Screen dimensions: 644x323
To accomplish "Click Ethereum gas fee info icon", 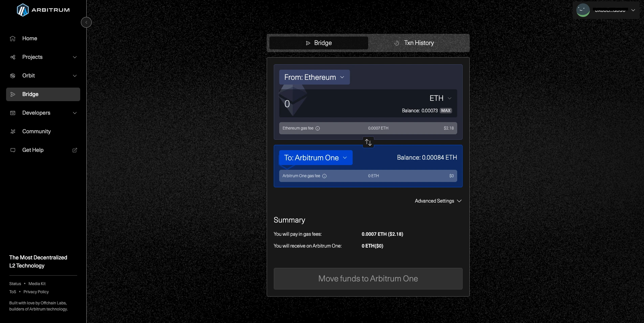I will [317, 129].
